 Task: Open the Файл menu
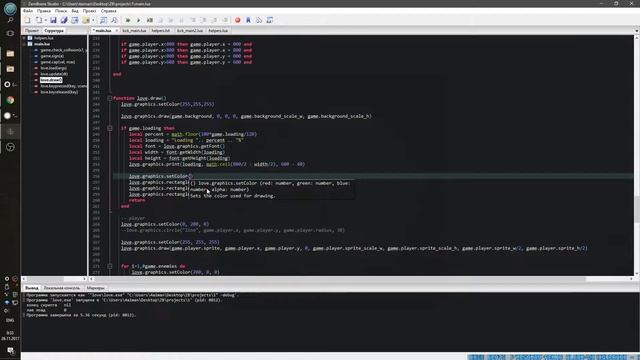click(28, 11)
